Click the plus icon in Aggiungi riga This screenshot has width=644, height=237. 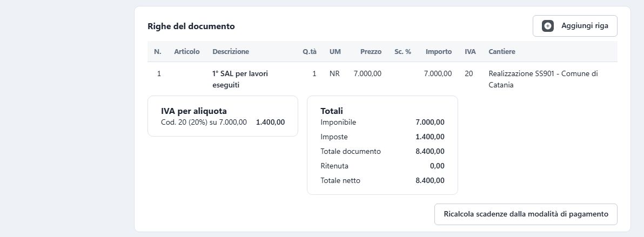click(547, 26)
